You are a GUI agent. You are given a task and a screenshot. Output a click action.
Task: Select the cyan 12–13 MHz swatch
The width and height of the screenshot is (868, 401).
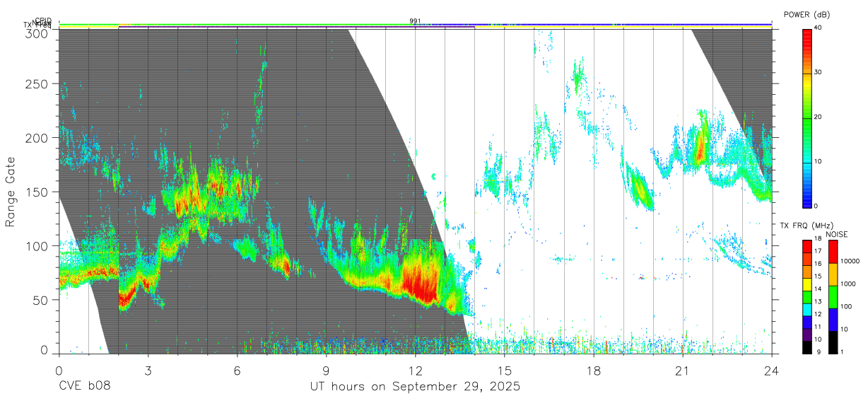tap(807, 309)
